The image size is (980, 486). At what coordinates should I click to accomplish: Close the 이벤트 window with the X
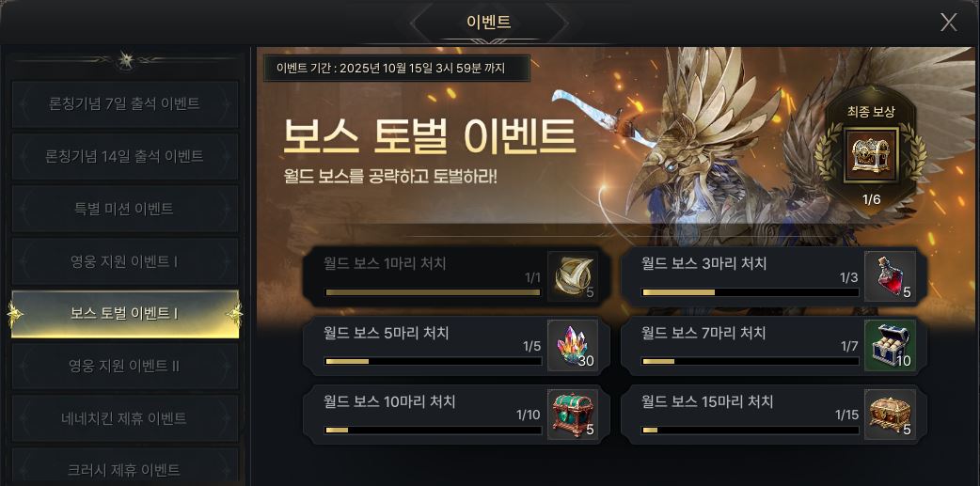pos(948,23)
